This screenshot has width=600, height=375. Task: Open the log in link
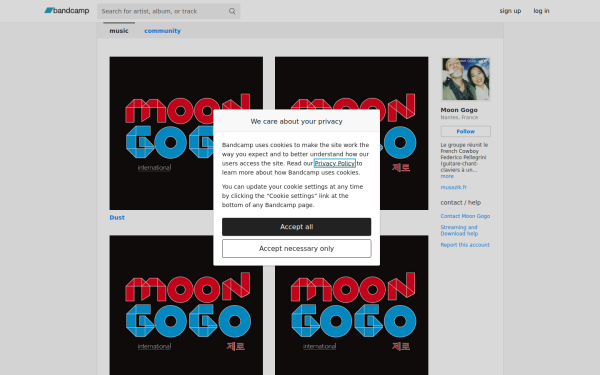coord(541,11)
